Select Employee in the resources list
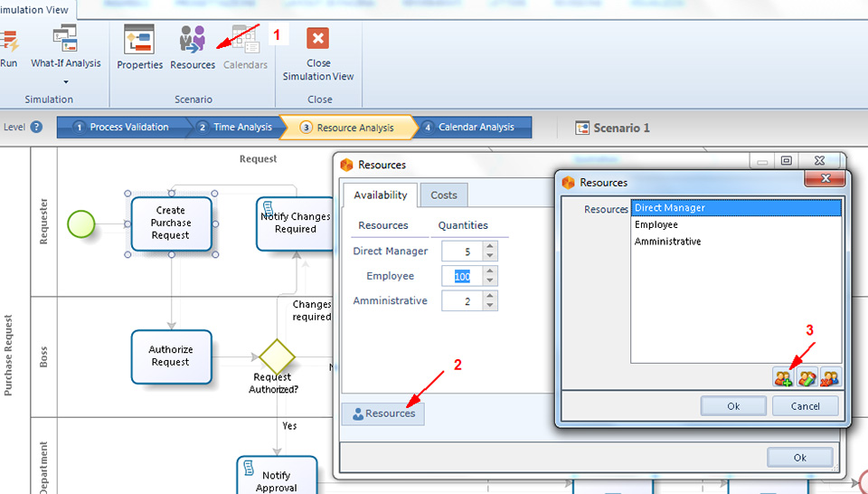 click(736, 224)
